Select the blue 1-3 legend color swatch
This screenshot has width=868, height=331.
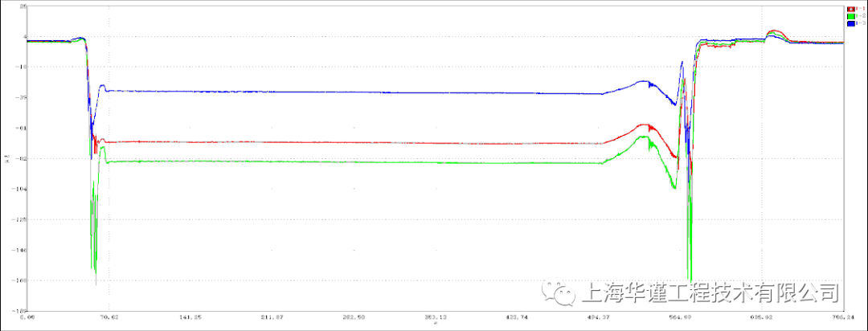point(851,24)
